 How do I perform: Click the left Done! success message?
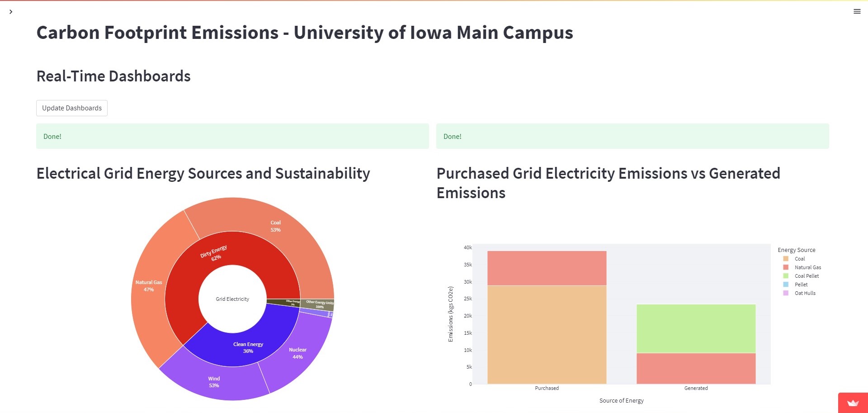point(52,136)
